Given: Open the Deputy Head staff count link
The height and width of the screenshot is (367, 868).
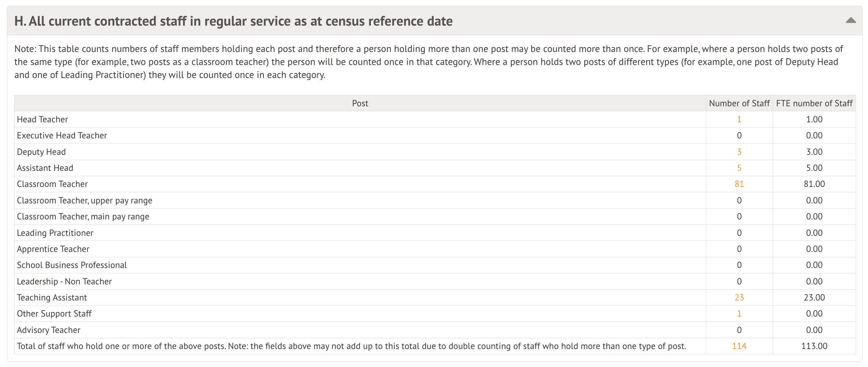Looking at the screenshot, I should [x=739, y=152].
